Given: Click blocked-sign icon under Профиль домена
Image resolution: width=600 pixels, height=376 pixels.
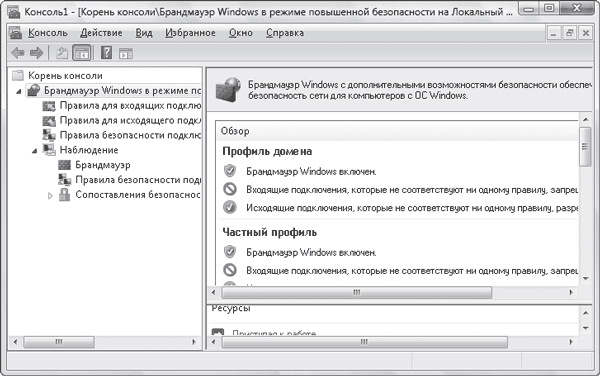Looking at the screenshot, I should [230, 189].
